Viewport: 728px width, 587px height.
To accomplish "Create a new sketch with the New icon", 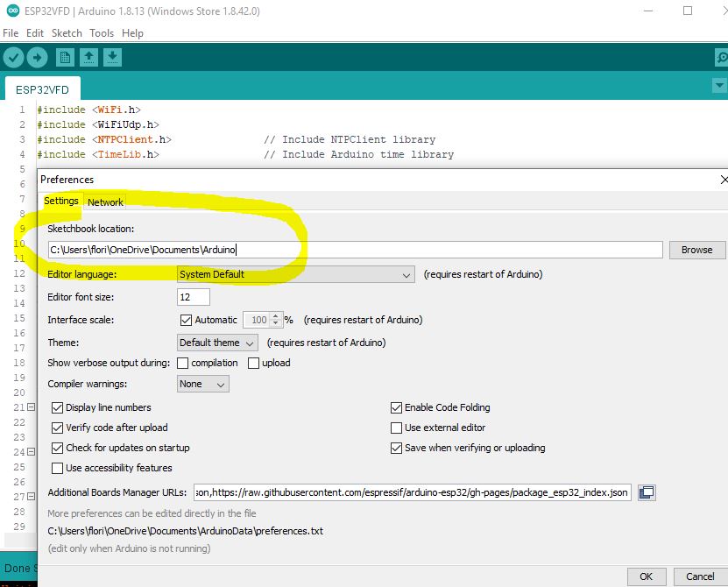I will 65,58.
